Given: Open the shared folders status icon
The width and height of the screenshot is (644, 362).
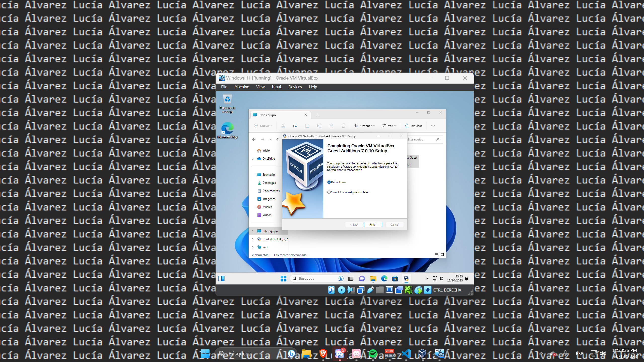Looking at the screenshot, I should tap(380, 290).
